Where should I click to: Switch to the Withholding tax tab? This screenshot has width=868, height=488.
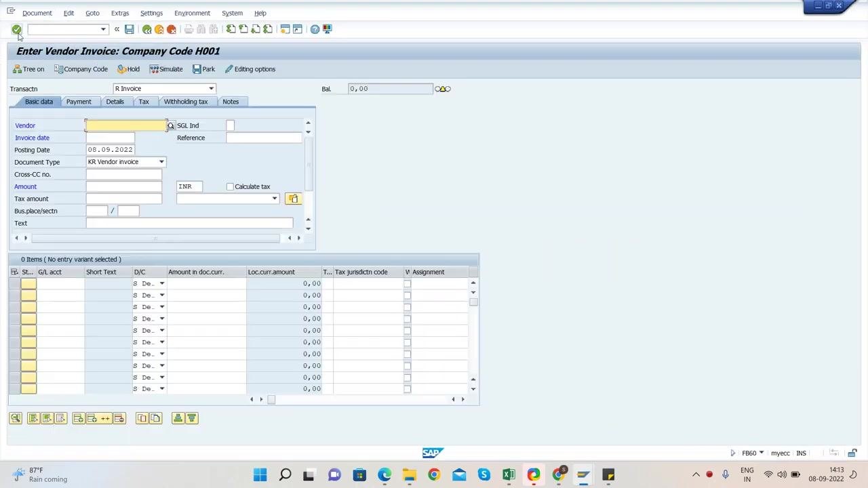(x=186, y=102)
